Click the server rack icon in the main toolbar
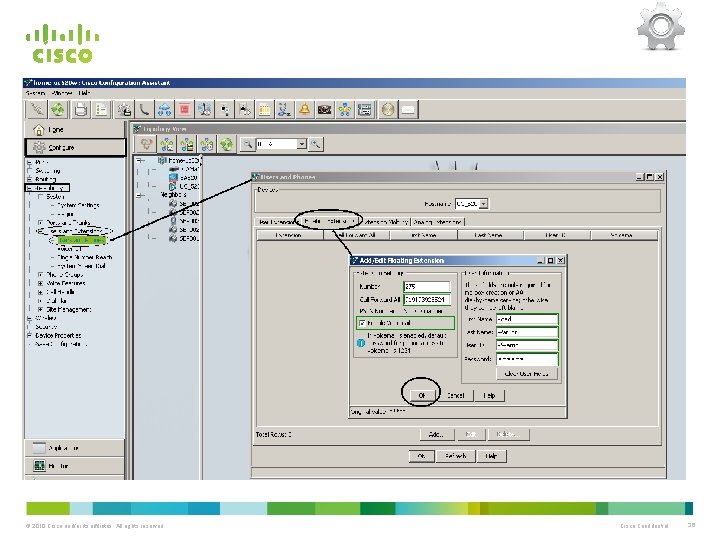 365,110
